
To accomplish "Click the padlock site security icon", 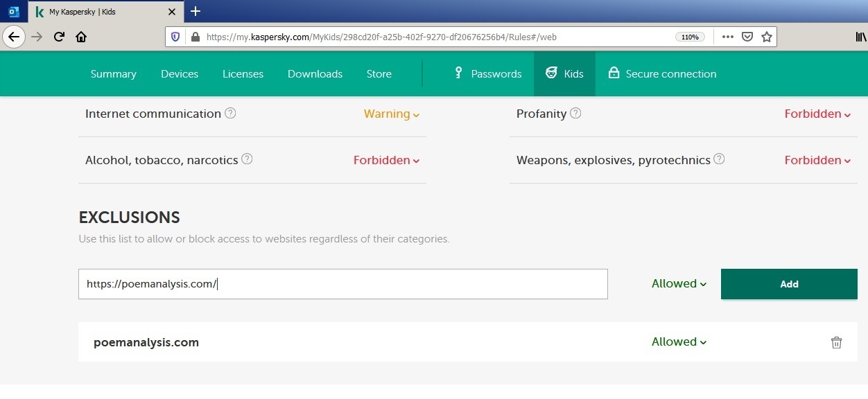I will coord(195,37).
